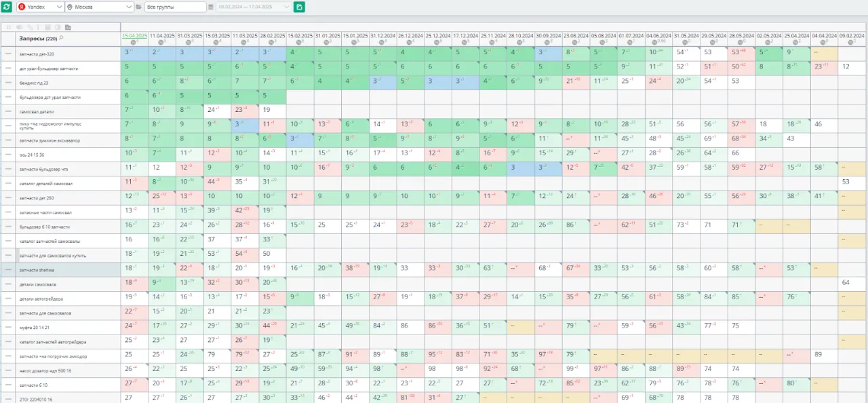Click the query каталог деталей самосвал

[46, 184]
